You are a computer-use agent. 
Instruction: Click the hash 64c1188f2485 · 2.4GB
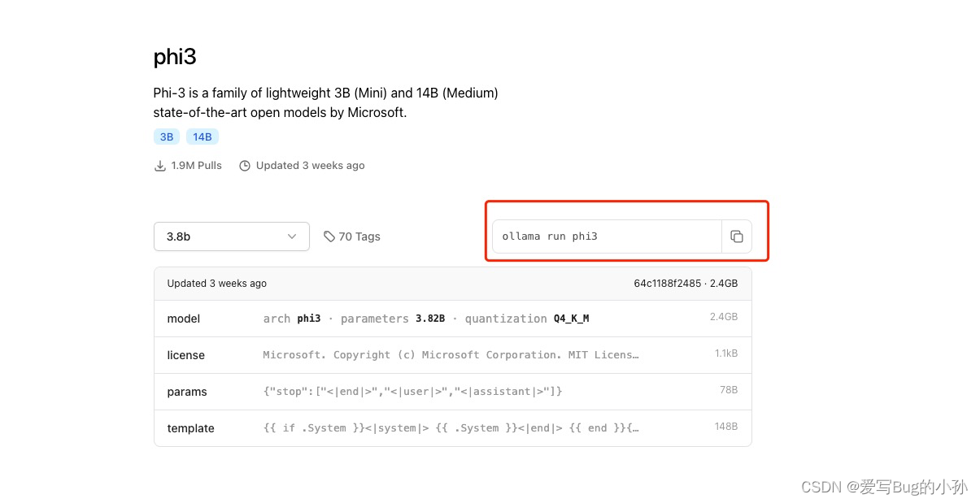(x=686, y=284)
